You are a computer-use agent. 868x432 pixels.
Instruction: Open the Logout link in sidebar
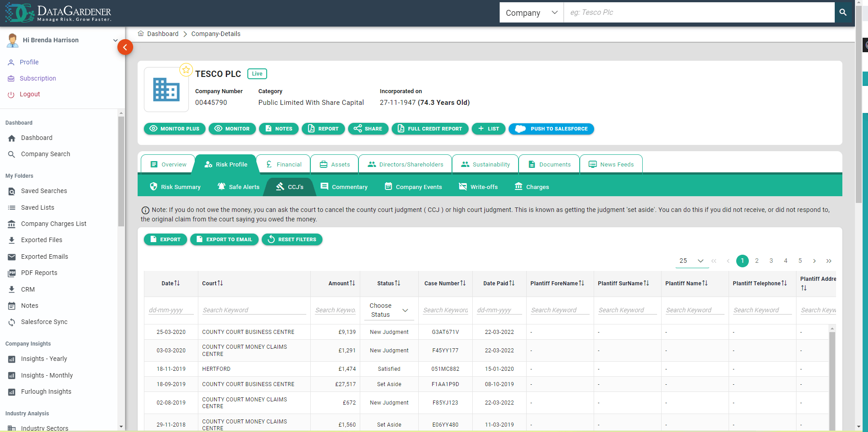coord(30,94)
